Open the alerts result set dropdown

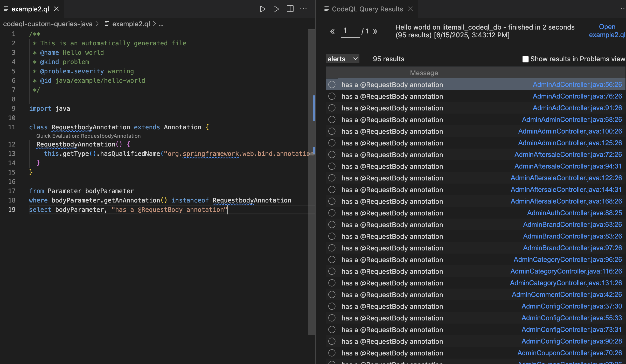(x=342, y=59)
